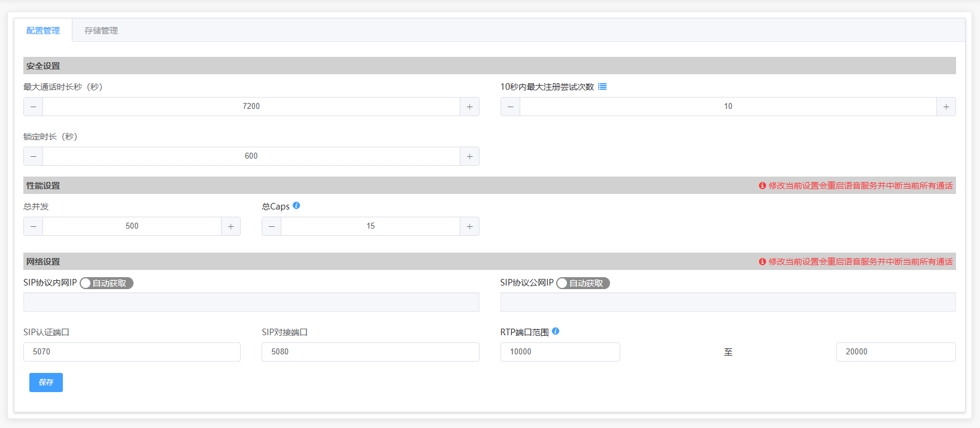Switch to the 存储管理 tab
This screenshot has width=980, height=428.
101,31
